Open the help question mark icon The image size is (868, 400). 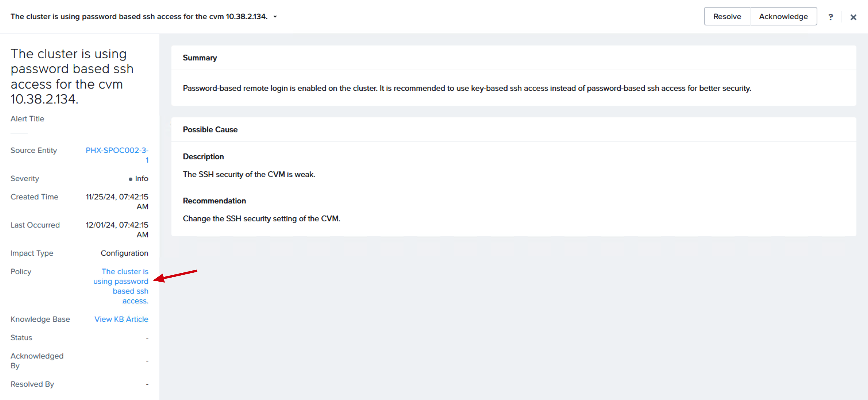(x=830, y=17)
